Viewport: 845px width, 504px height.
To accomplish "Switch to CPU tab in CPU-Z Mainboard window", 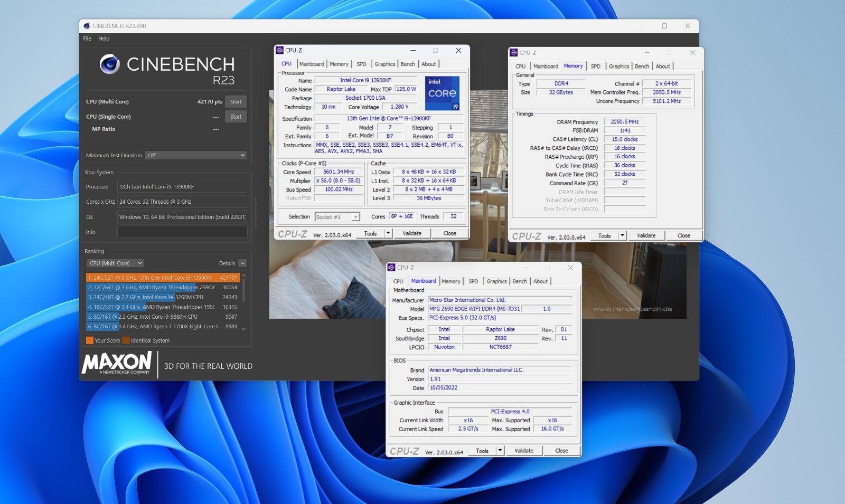I will (398, 281).
